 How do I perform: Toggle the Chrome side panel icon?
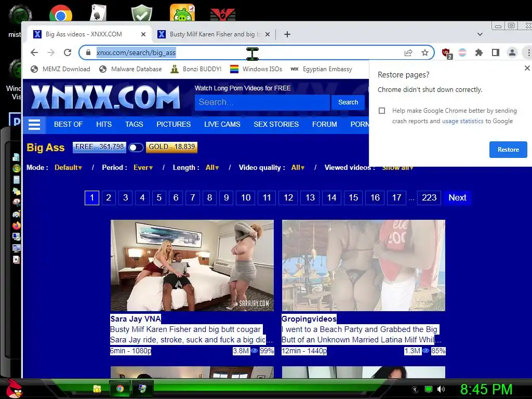[x=495, y=52]
